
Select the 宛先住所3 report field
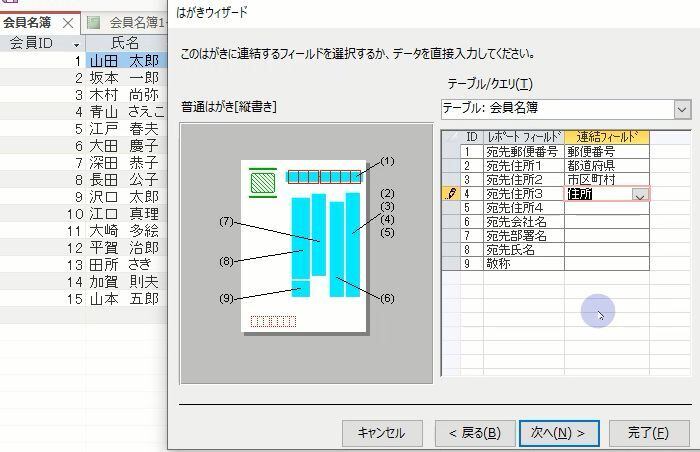pos(524,194)
